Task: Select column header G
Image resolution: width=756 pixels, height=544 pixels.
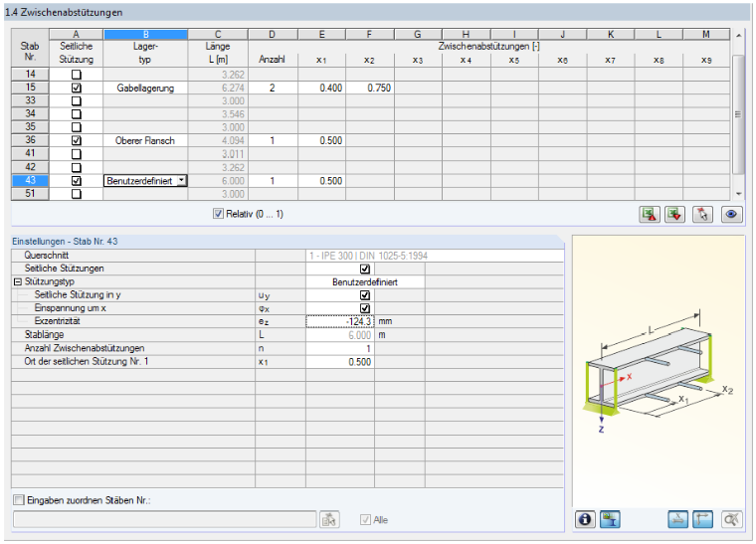Action: [x=418, y=34]
